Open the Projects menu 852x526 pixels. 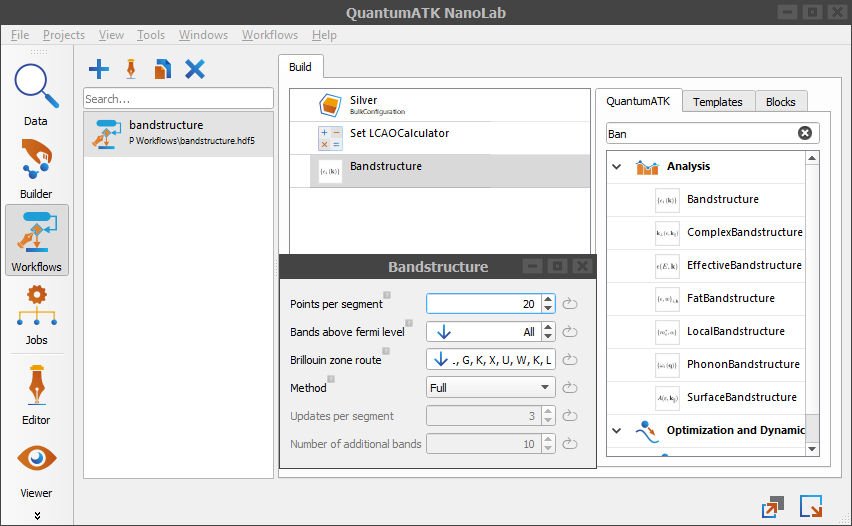(64, 35)
